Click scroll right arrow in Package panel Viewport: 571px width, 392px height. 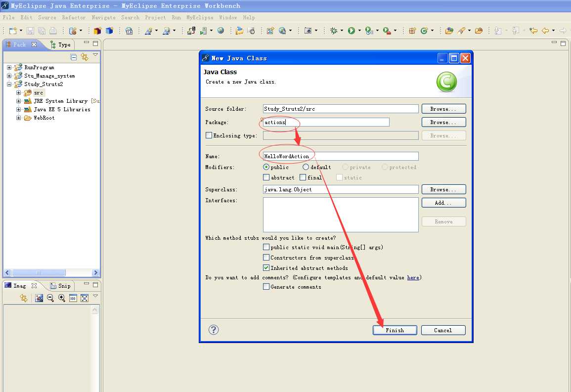tap(95, 272)
